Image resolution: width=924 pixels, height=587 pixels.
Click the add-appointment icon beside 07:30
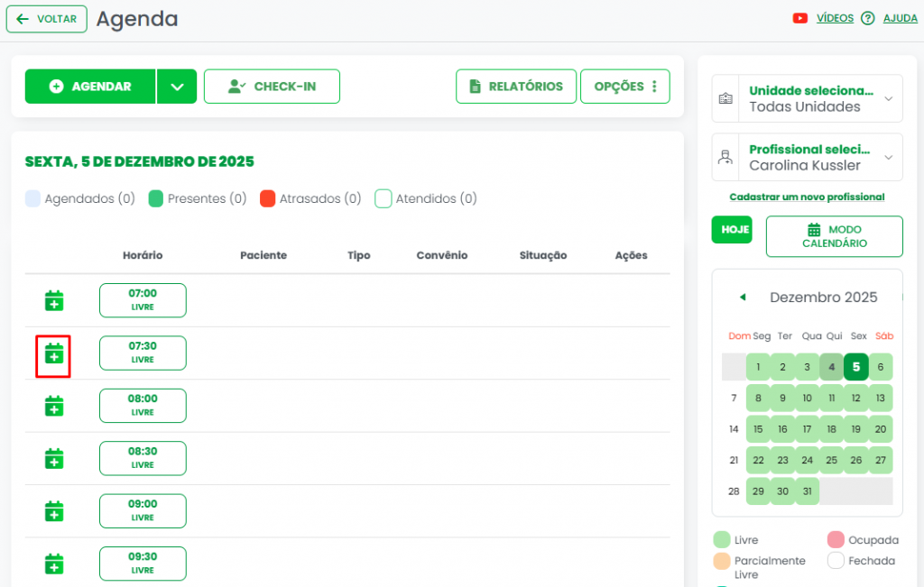pos(54,353)
